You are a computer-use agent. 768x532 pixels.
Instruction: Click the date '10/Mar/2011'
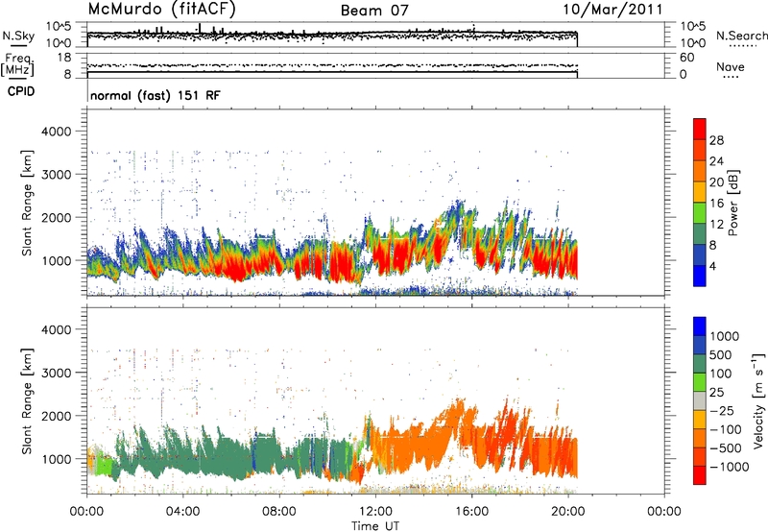(x=612, y=10)
